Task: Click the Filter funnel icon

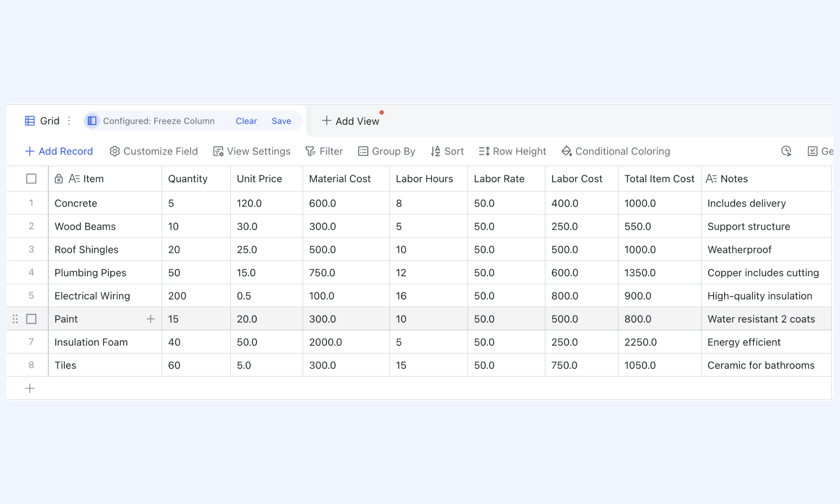Action: point(310,151)
